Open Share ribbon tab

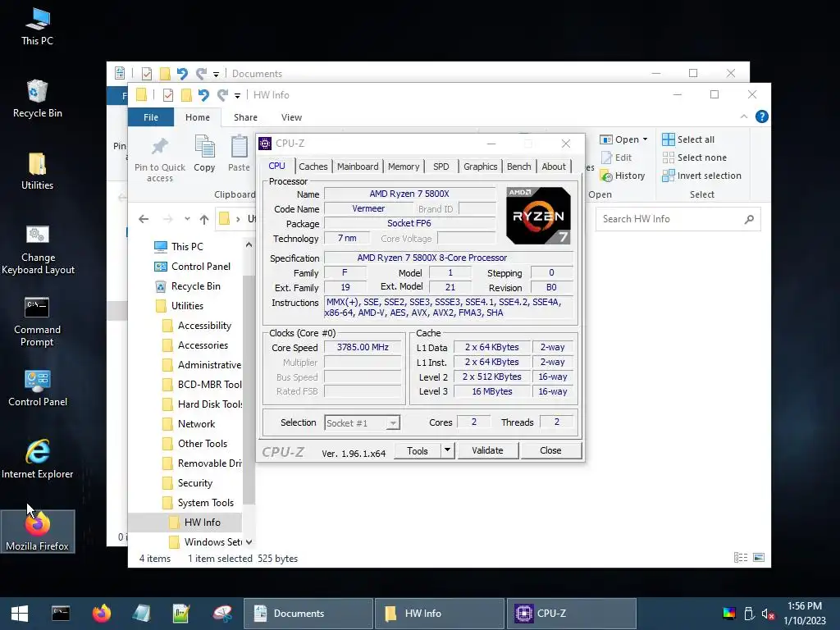point(245,117)
